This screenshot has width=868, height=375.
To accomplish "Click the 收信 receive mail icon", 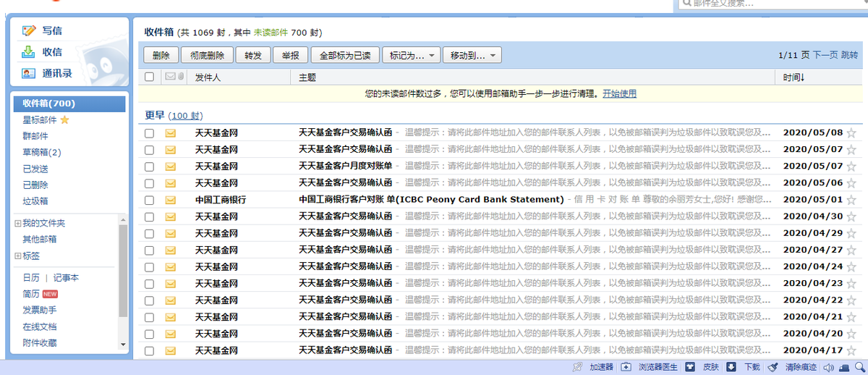I will pyautogui.click(x=29, y=51).
